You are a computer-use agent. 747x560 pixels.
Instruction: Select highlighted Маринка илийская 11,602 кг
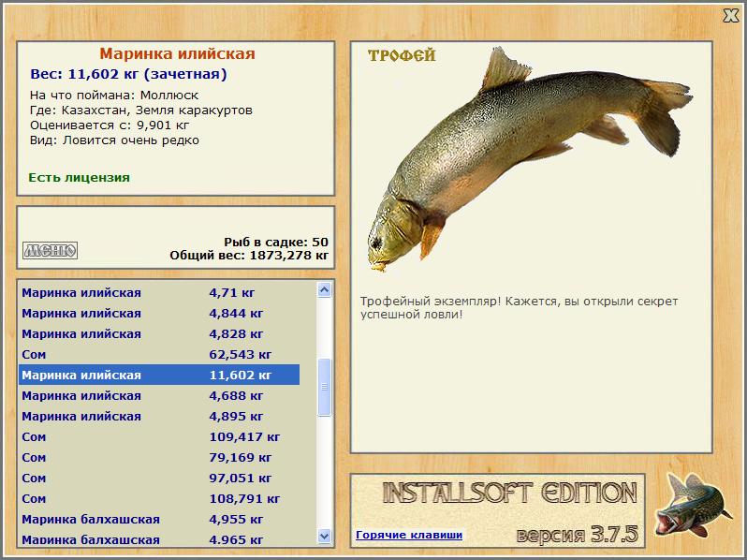(x=159, y=376)
